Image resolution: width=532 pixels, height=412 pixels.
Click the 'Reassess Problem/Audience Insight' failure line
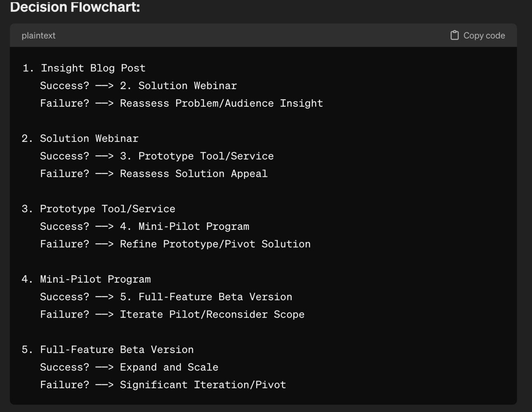click(x=181, y=103)
